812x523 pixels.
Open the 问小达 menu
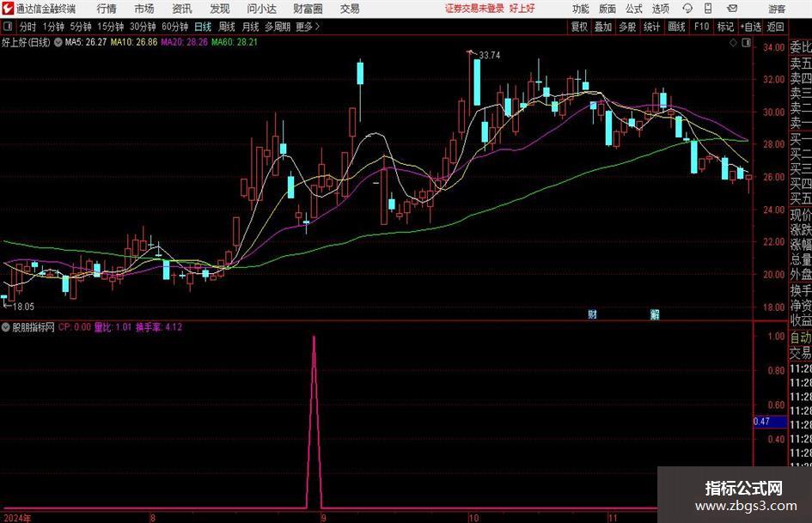[x=261, y=9]
